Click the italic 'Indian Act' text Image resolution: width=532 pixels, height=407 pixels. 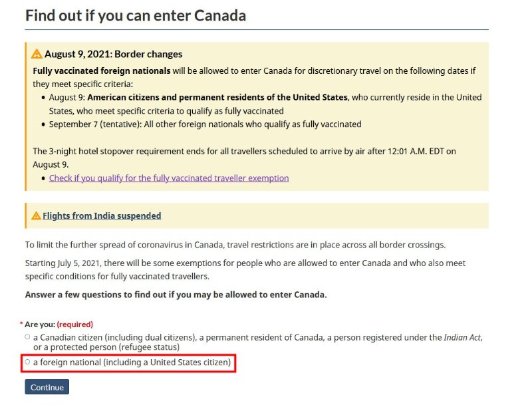point(462,337)
